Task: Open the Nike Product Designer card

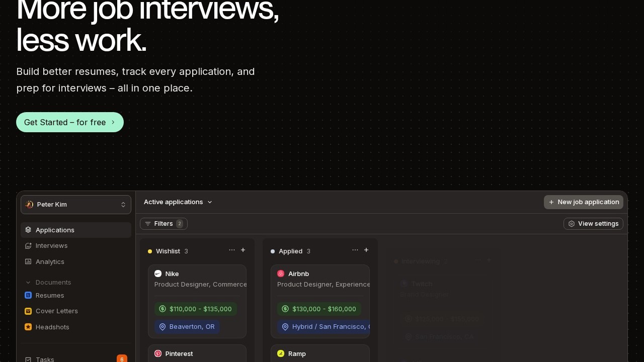Action: click(197, 279)
